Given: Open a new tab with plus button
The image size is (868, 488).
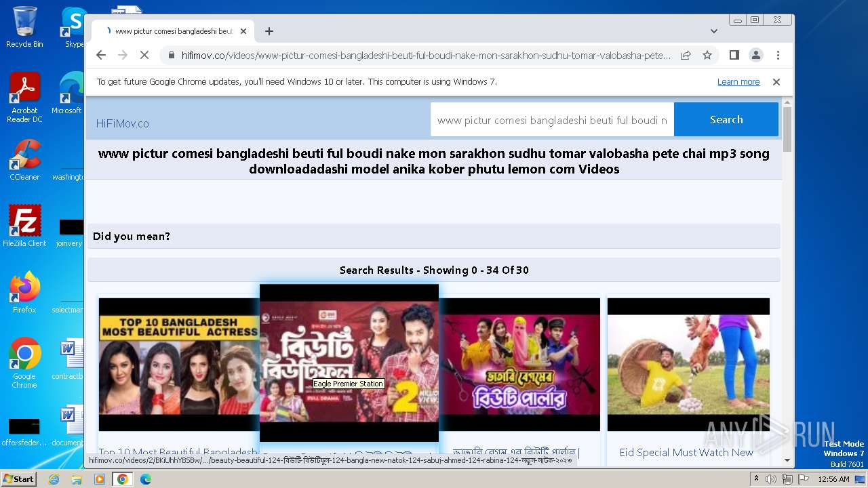Looking at the screenshot, I should [x=269, y=31].
